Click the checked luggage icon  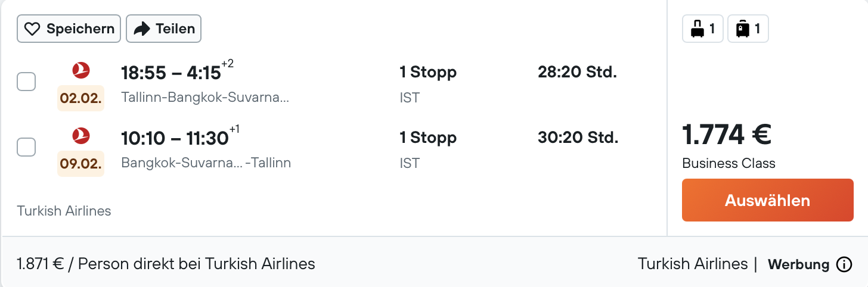click(742, 29)
